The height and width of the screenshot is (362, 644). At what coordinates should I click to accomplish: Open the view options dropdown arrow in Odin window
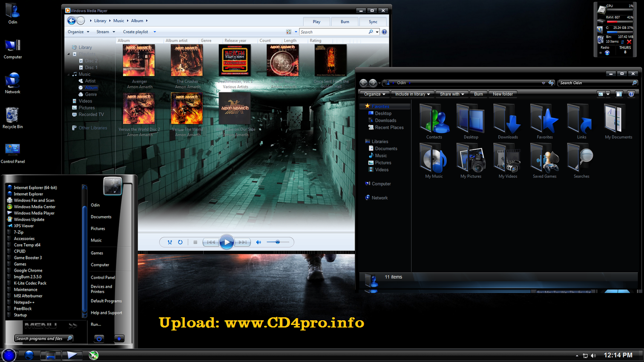(608, 94)
